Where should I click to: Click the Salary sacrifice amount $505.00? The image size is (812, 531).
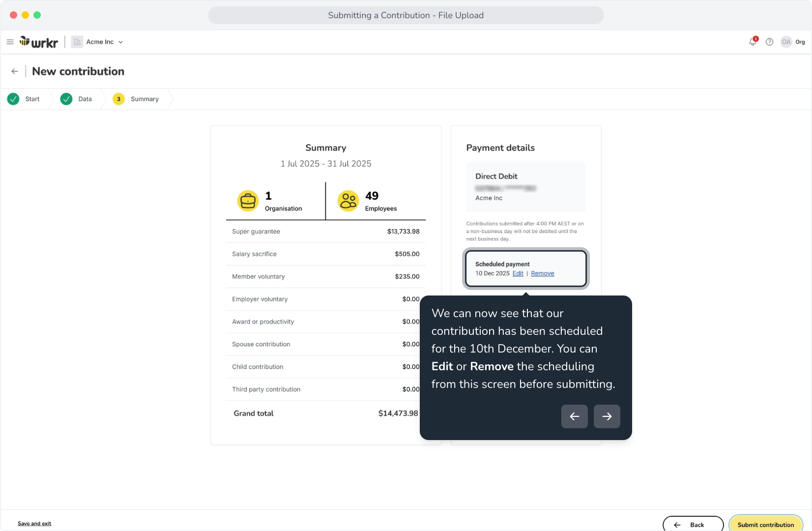tap(407, 254)
